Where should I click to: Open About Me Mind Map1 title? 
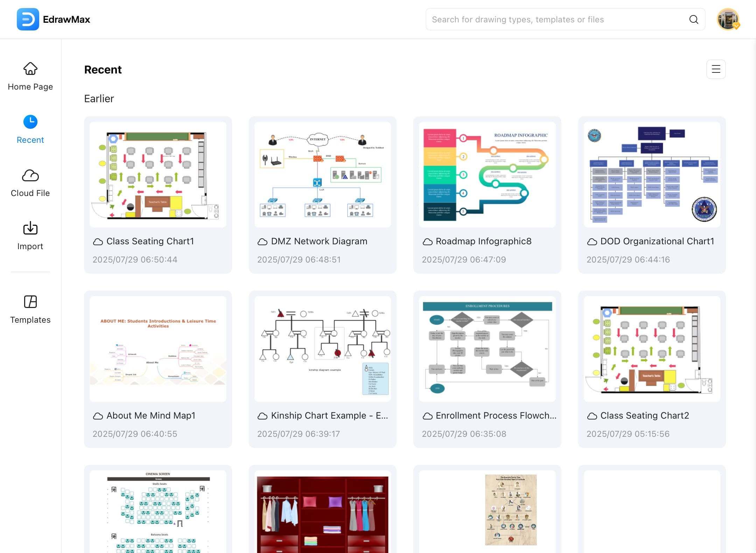[x=150, y=415]
